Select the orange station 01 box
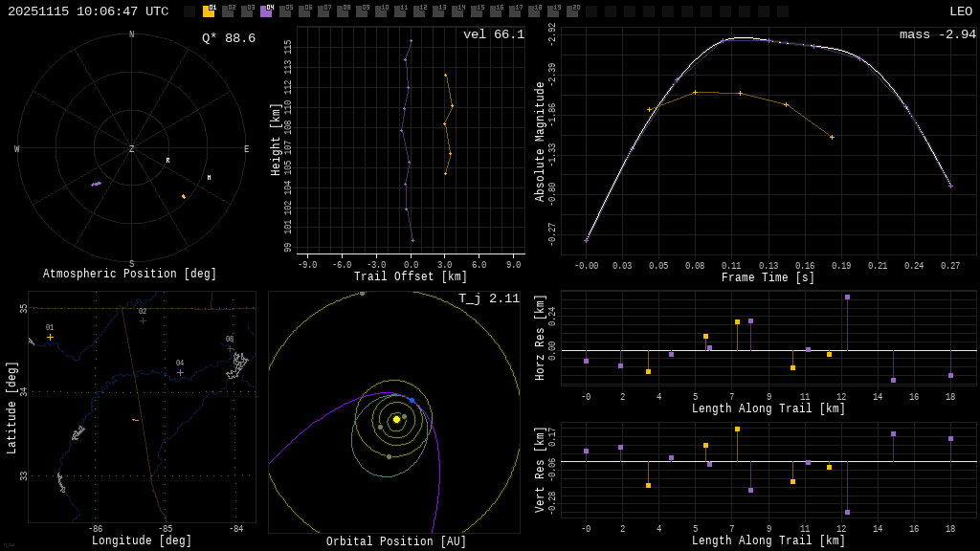 click(209, 11)
